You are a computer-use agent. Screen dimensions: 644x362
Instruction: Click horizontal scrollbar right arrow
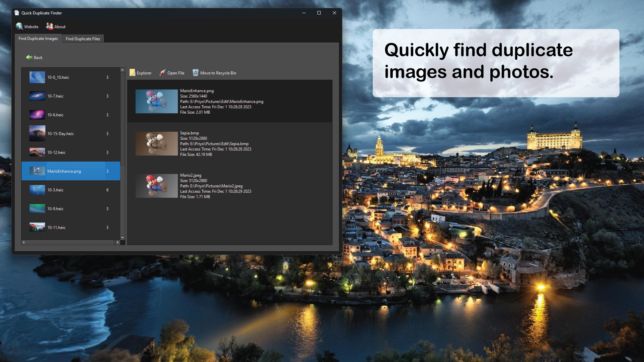tap(117, 242)
